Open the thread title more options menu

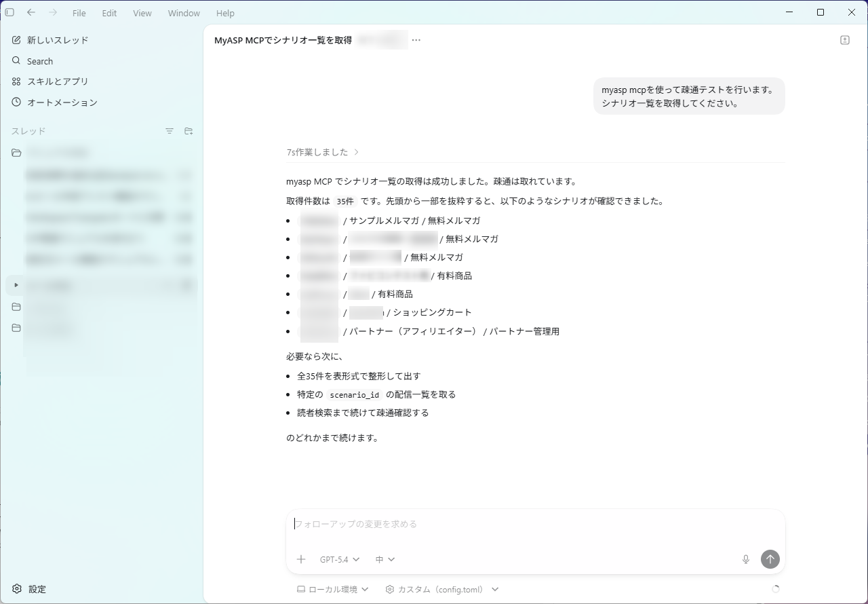[x=416, y=40]
